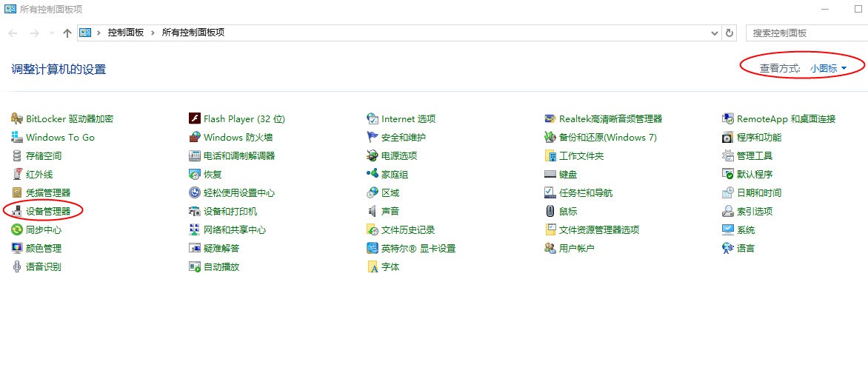
Task: Open the 设备管理器 icon
Action: [x=17, y=212]
